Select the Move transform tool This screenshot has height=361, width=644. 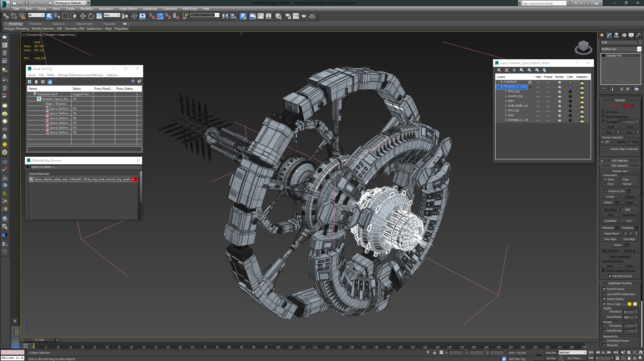click(83, 16)
